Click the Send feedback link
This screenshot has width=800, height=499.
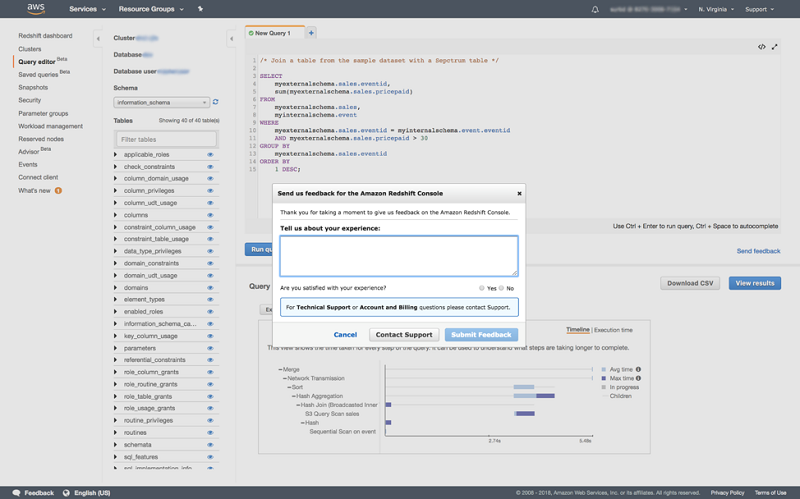(758, 251)
